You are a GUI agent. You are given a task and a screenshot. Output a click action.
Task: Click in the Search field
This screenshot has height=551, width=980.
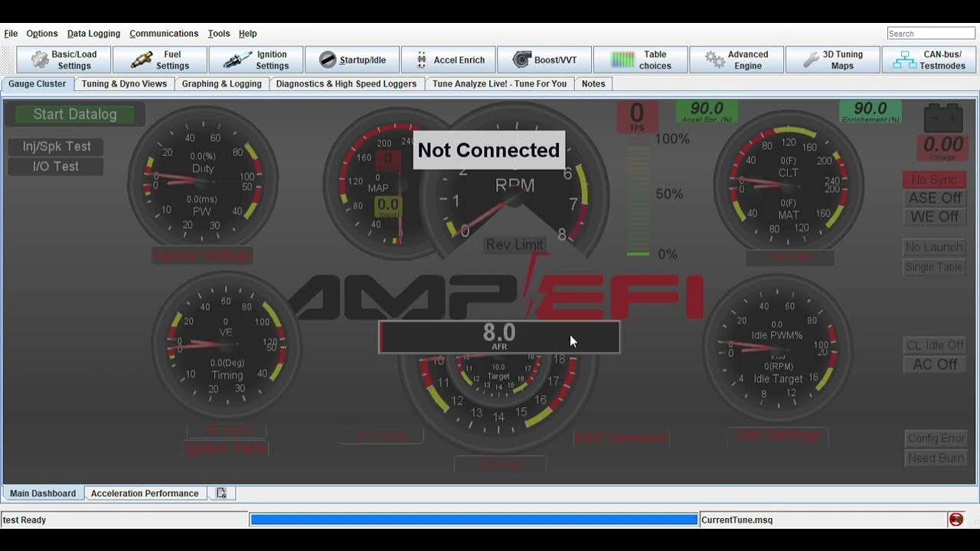[931, 34]
